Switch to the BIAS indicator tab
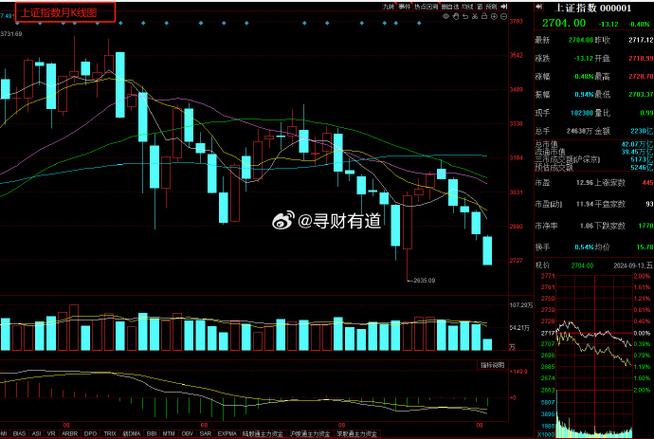Viewport: 654px width, 439px height. (x=19, y=434)
